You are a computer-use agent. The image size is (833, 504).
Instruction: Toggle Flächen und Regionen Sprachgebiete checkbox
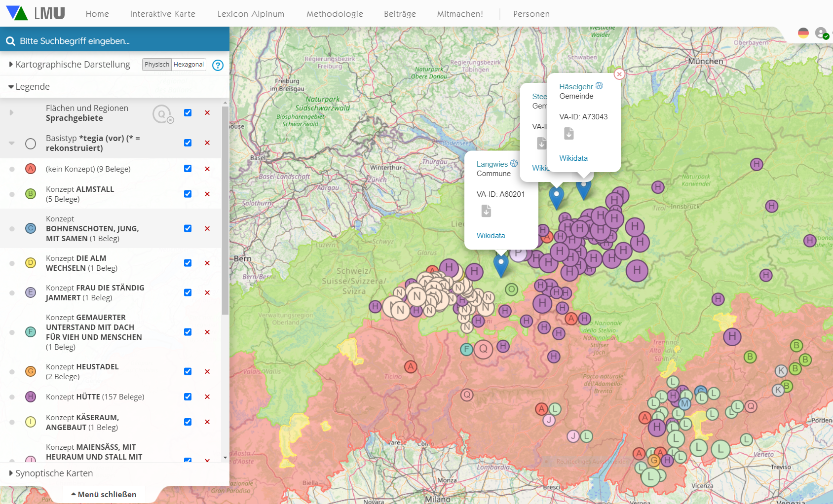[188, 113]
